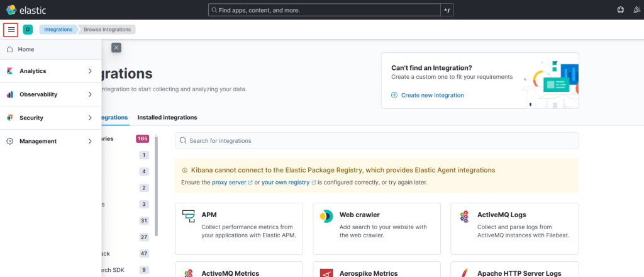The image size is (644, 277).
Task: Expand the Security section chevron
Action: coord(91,118)
